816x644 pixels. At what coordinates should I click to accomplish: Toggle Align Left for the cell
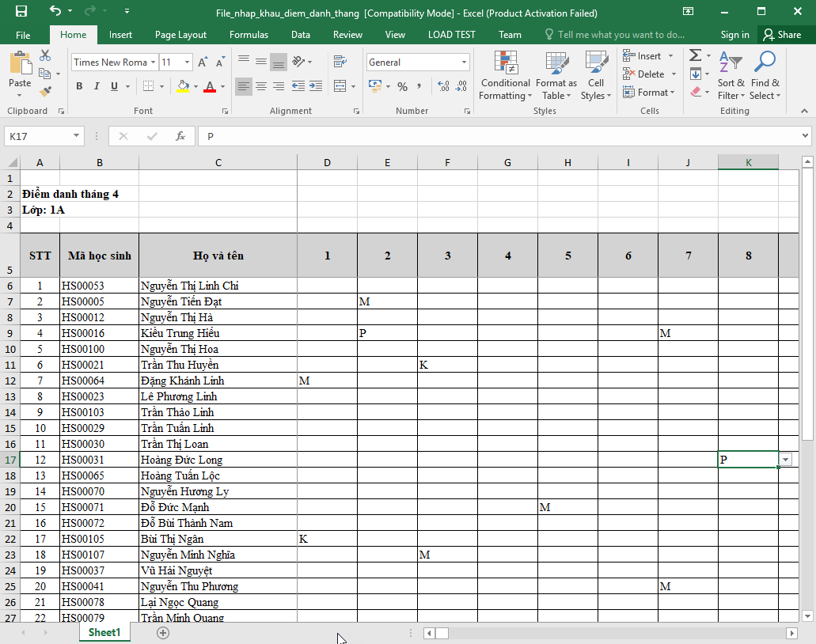[244, 86]
